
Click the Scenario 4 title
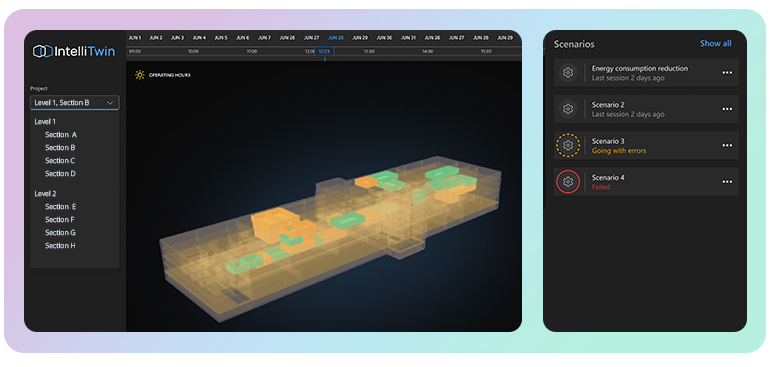[608, 177]
